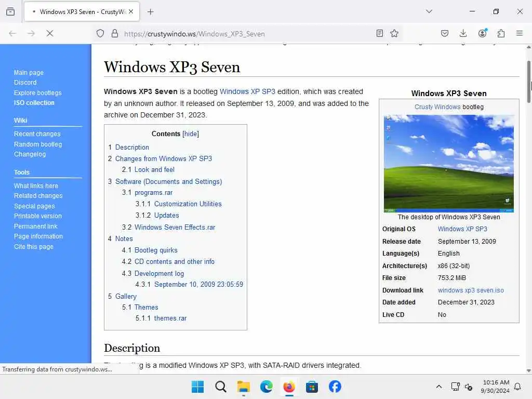Open Recent changes in sidebar
This screenshot has width=532, height=399.
tap(37, 134)
